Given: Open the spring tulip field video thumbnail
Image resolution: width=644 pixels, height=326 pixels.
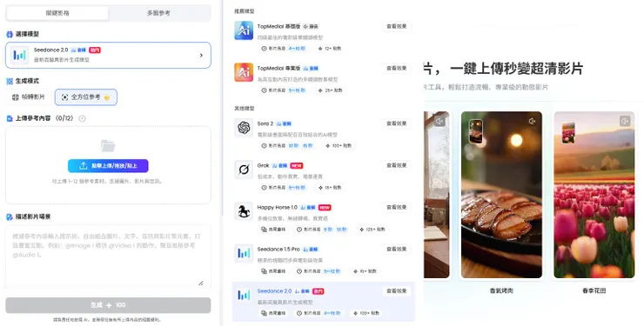Looking at the screenshot, I should [594, 195].
